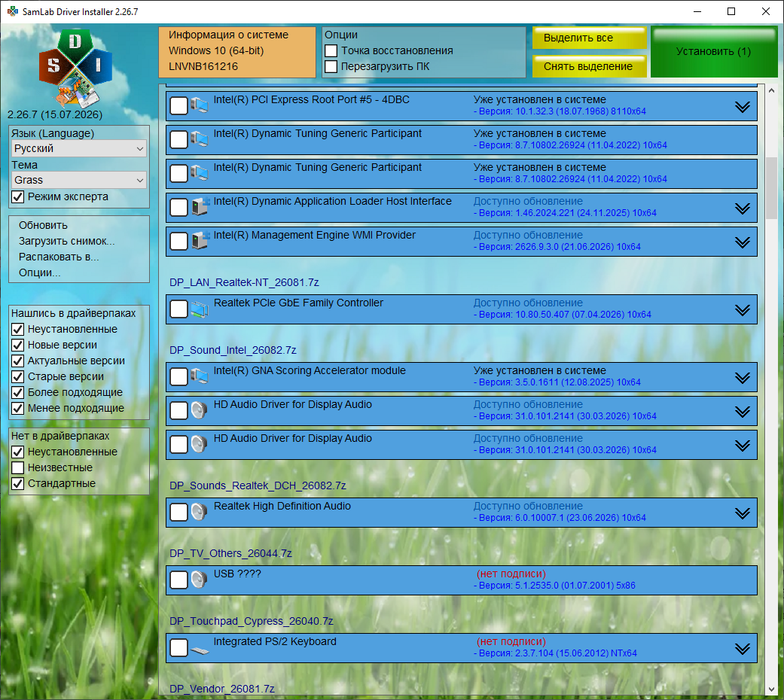This screenshot has height=700, width=784.
Task: Click driverpack header DP_Touchpad_Cypress_26040.7z
Action: tap(251, 621)
